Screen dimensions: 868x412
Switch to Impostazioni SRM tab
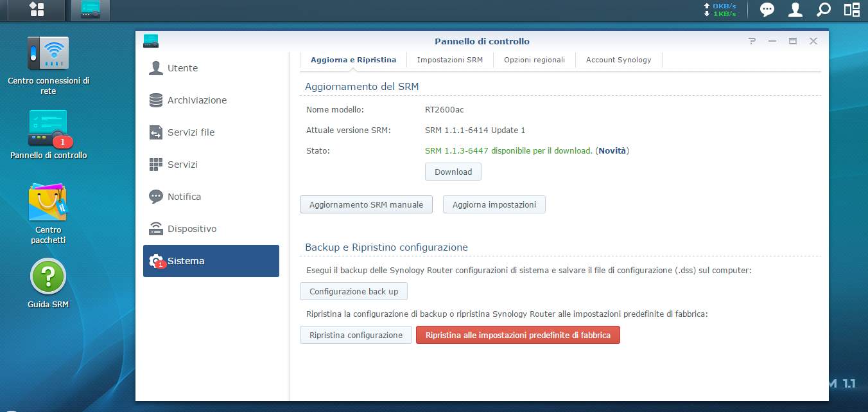pos(450,60)
